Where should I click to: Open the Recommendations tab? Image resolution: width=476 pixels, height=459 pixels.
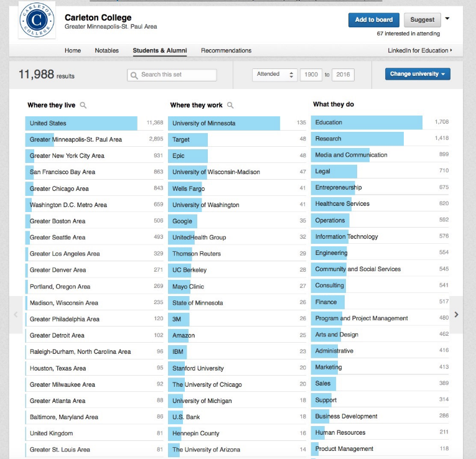(226, 50)
